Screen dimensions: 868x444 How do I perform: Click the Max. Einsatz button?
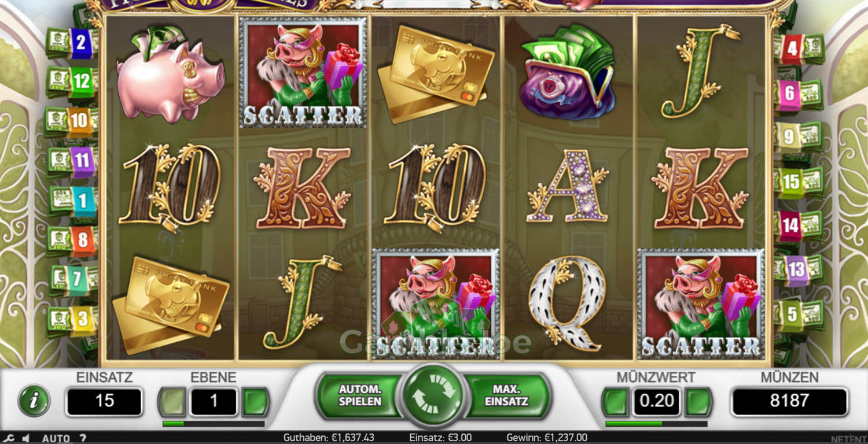point(506,395)
